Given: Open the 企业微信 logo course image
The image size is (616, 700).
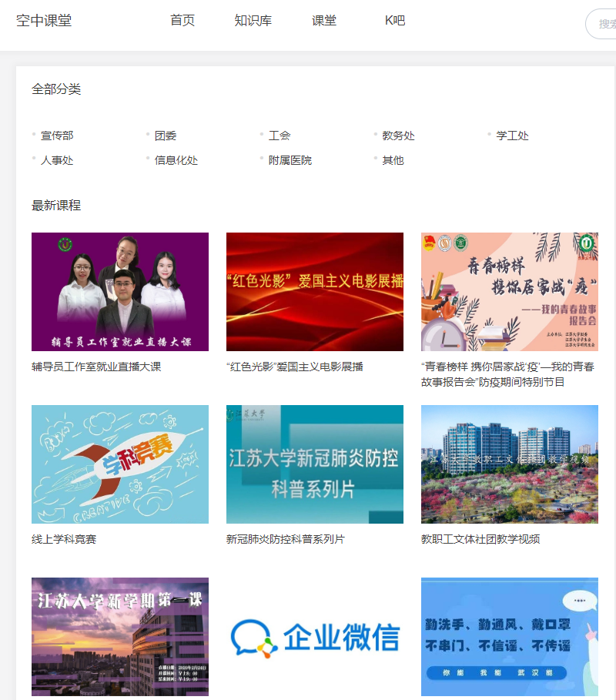Looking at the screenshot, I should coord(315,637).
